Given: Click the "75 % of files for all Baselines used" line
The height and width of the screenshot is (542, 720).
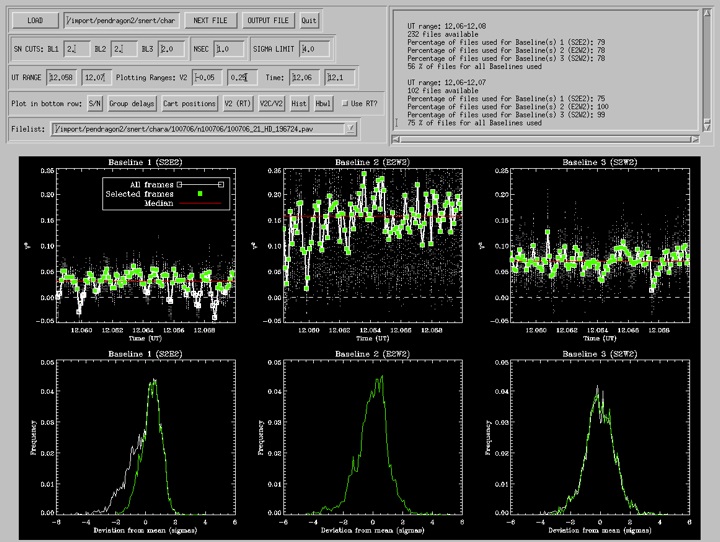Looking at the screenshot, I should pyautogui.click(x=474, y=123).
